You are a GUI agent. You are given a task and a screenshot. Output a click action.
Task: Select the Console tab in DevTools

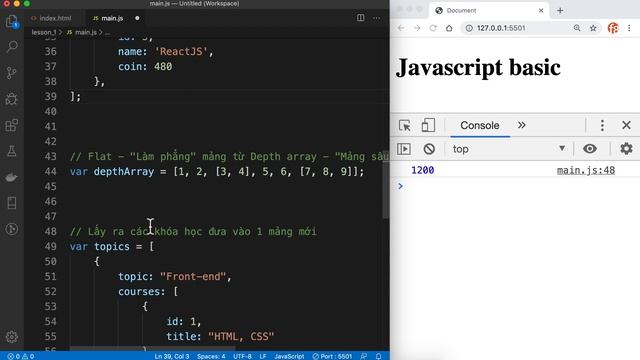click(480, 125)
